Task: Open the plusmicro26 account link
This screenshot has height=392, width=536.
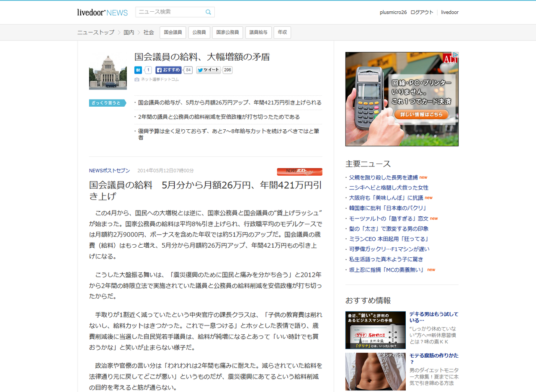Action: (393, 13)
